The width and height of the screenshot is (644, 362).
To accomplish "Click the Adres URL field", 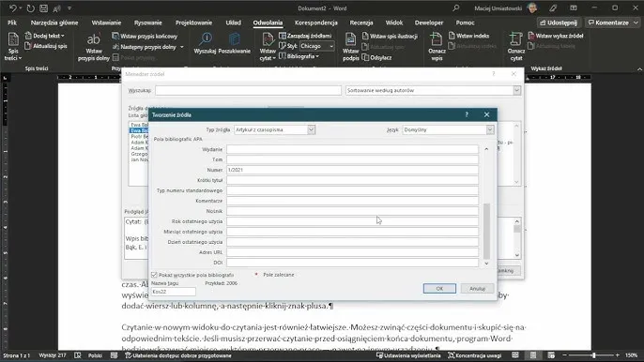I will pos(352,252).
